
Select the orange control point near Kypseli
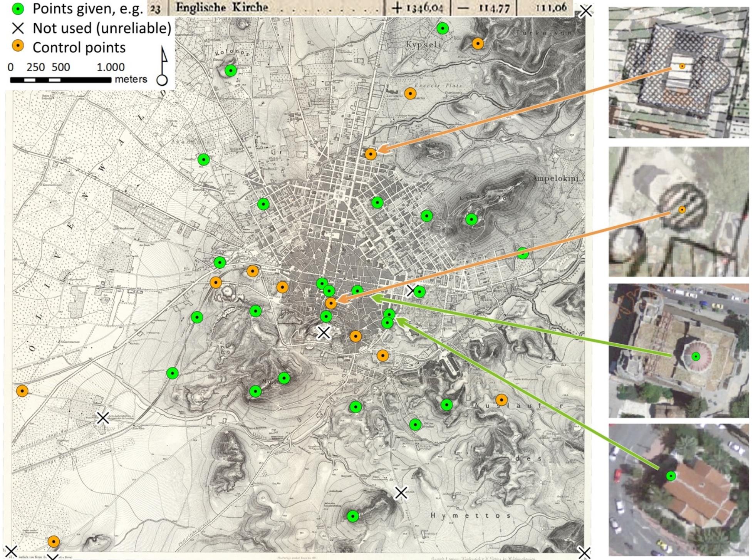click(479, 43)
